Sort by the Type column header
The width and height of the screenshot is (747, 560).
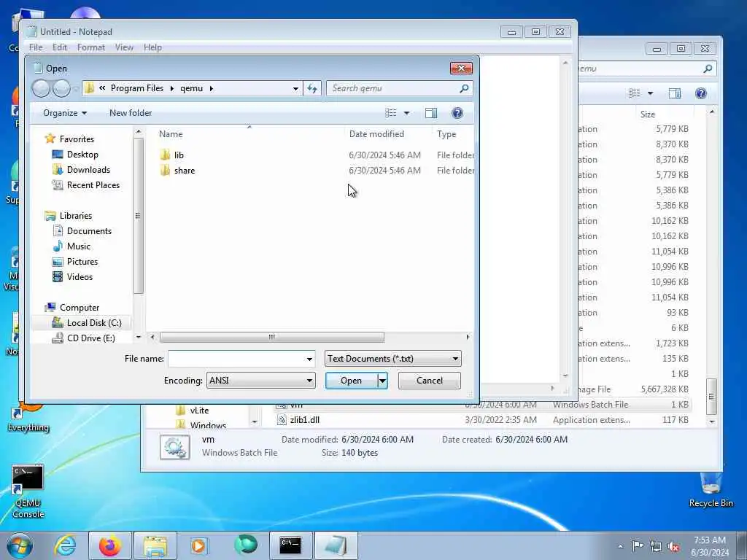[446, 134]
